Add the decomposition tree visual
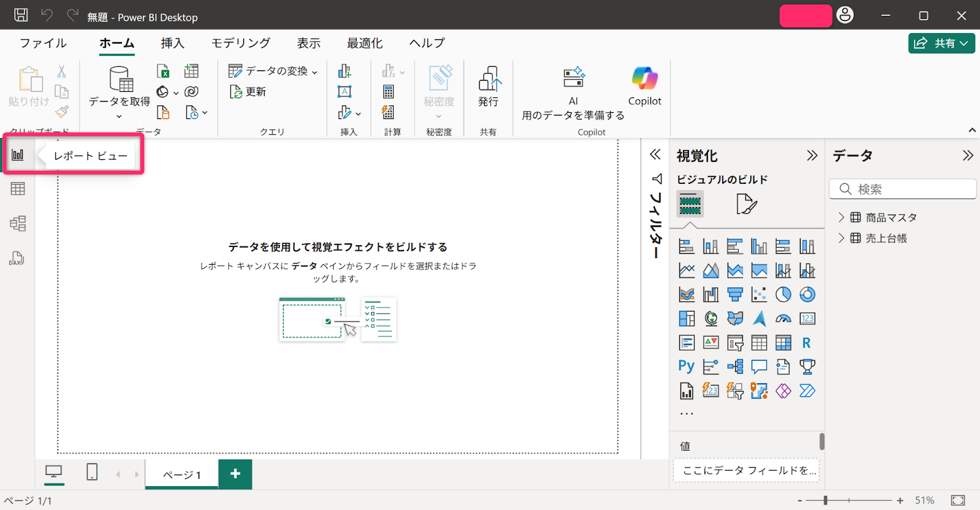This screenshot has height=510, width=980. pyautogui.click(x=735, y=367)
